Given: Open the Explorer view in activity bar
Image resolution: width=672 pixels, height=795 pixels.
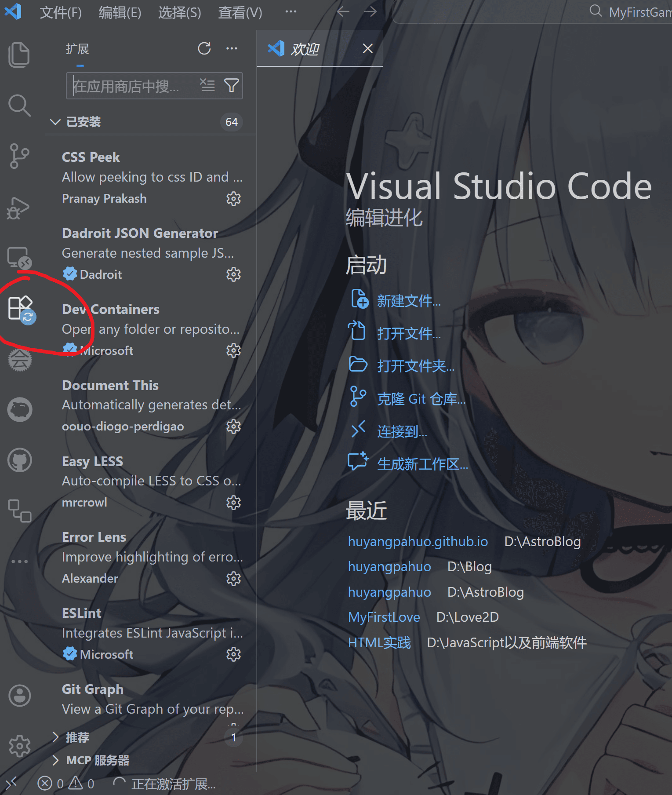Looking at the screenshot, I should click(19, 55).
